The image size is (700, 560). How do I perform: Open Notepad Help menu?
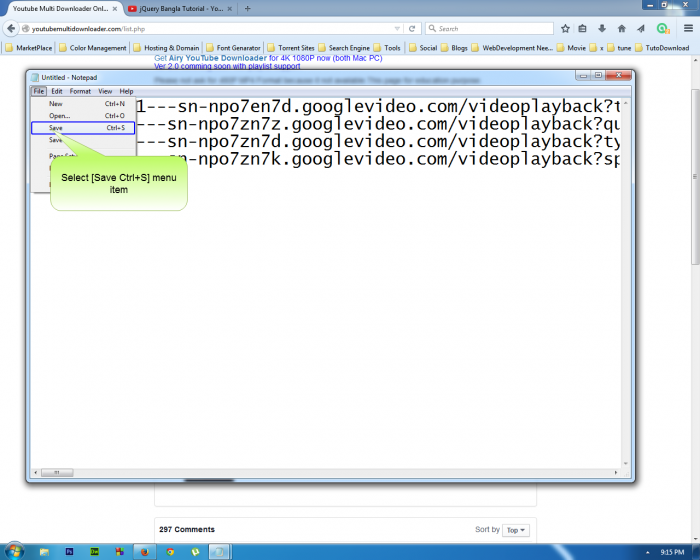tap(126, 91)
